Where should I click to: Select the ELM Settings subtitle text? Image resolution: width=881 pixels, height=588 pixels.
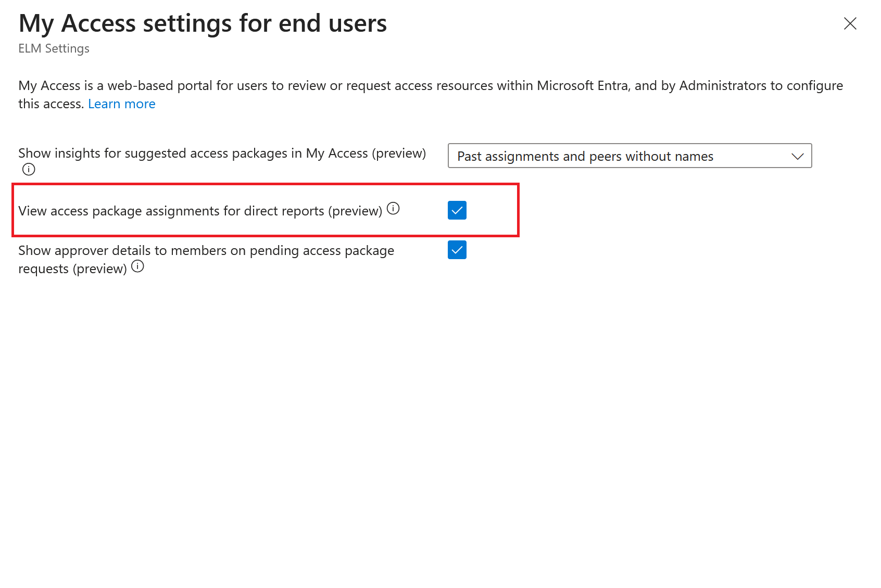click(54, 48)
